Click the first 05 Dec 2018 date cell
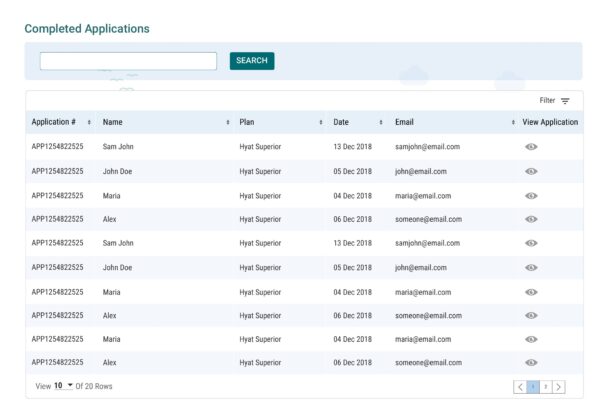 click(352, 171)
